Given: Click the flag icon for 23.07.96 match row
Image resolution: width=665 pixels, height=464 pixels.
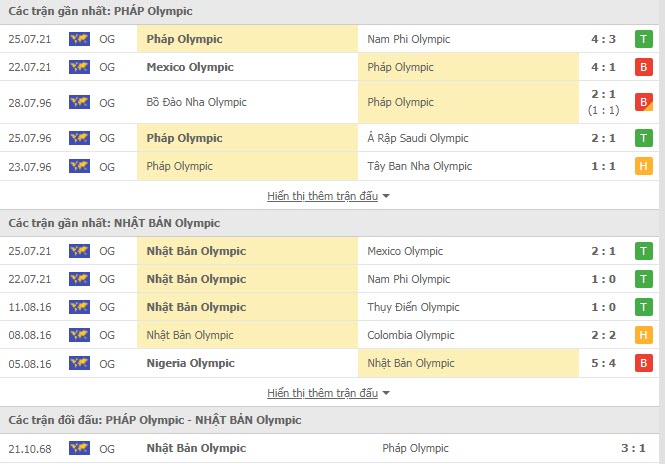Looking at the screenshot, I should pyautogui.click(x=79, y=166).
